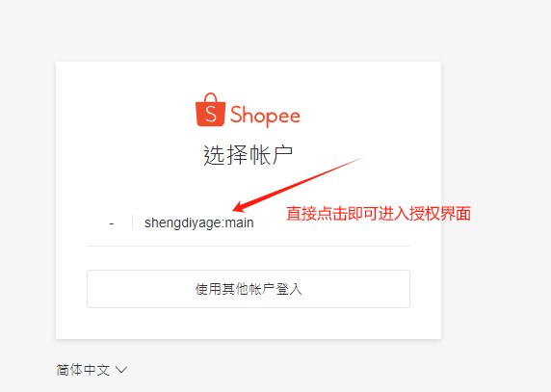Click the orange Shopee shopping bag logo
Screen dimensions: 551x392
tap(211, 110)
